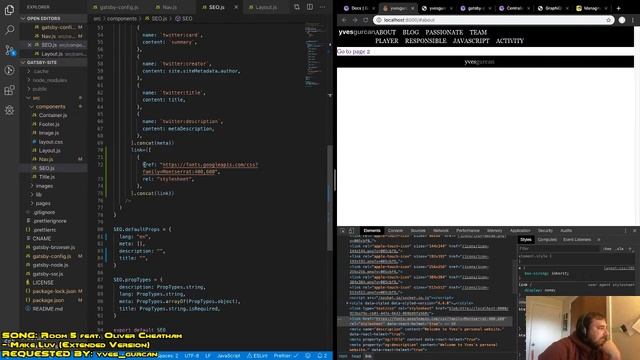640x360 pixels.
Task: Bookmark this page with the star icon
Action: pos(608,20)
